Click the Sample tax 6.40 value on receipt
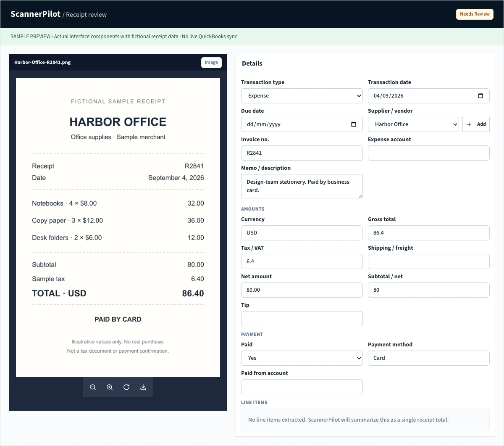Viewport: 504px width, 446px height. [197, 279]
